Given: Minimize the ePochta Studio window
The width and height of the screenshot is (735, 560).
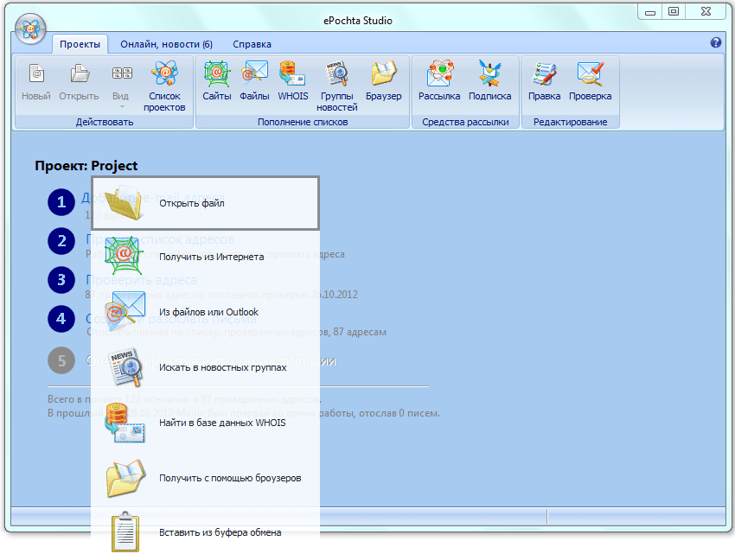Looking at the screenshot, I should [650, 12].
